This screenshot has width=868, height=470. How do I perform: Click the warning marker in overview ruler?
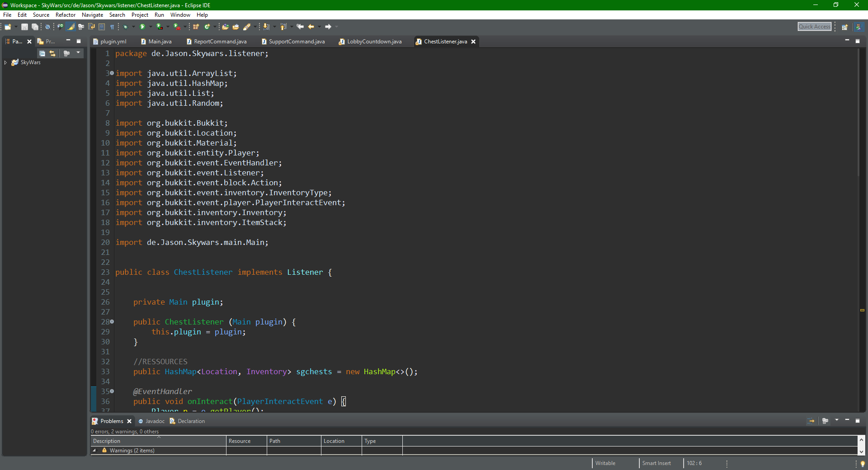click(862, 310)
